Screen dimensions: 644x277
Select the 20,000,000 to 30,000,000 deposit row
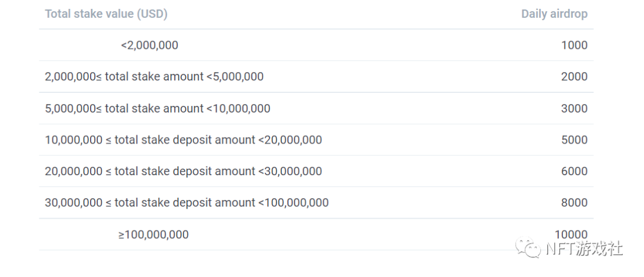[x=183, y=172]
